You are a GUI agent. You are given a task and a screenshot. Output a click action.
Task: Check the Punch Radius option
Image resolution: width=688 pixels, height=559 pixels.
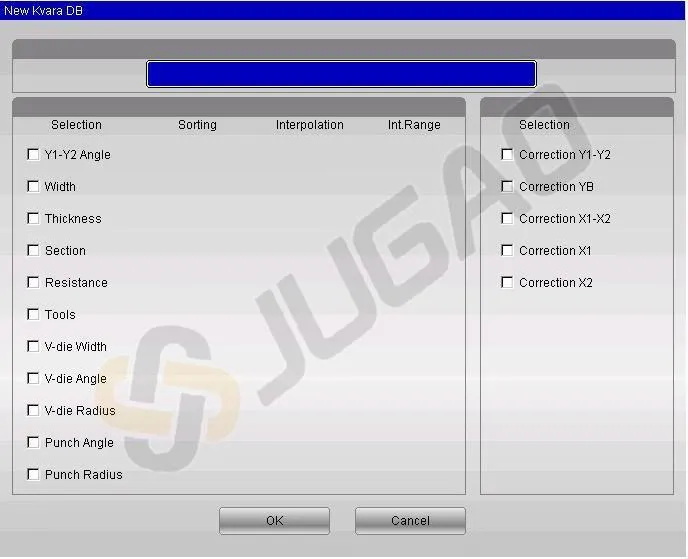click(33, 475)
